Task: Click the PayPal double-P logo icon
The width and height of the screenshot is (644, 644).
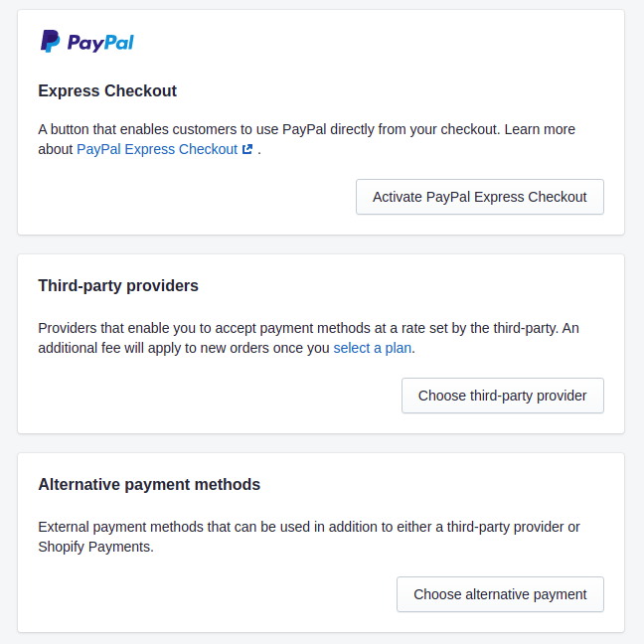Action: (50, 41)
